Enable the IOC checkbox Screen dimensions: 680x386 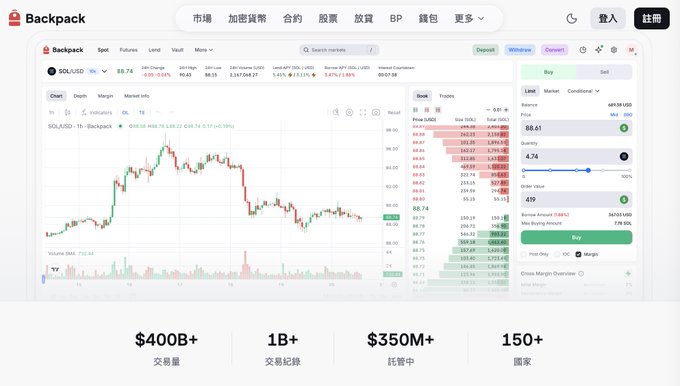(557, 254)
